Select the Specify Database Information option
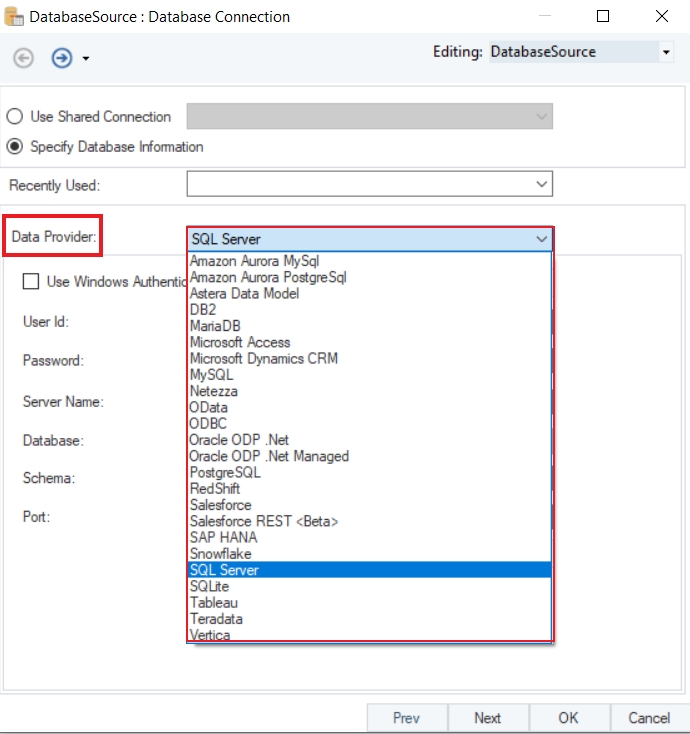 15,147
